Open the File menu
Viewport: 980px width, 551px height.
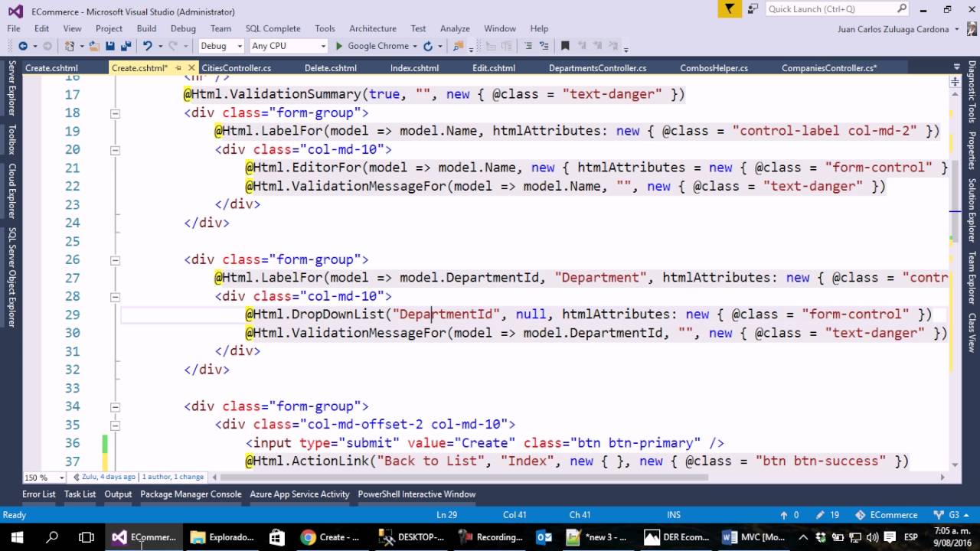click(14, 29)
